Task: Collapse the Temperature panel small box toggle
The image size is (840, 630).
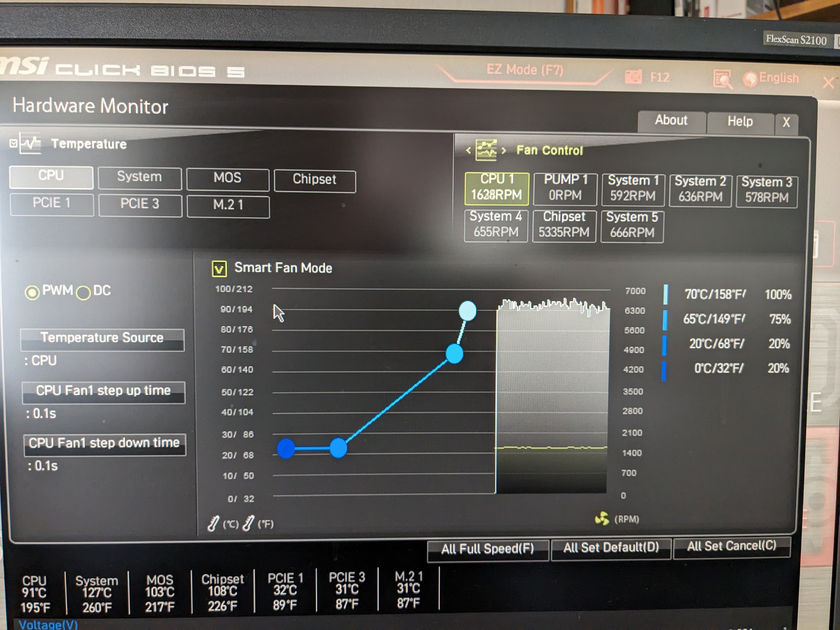Action: tap(13, 143)
